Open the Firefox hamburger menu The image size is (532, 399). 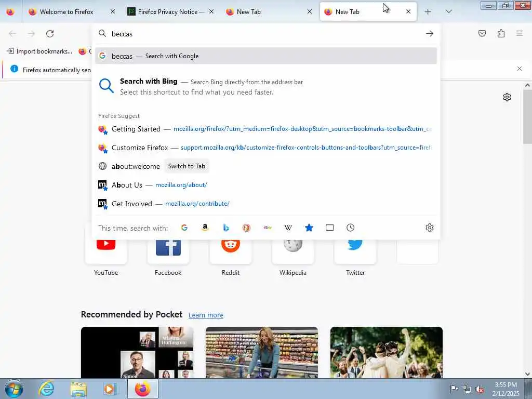pyautogui.click(x=520, y=33)
